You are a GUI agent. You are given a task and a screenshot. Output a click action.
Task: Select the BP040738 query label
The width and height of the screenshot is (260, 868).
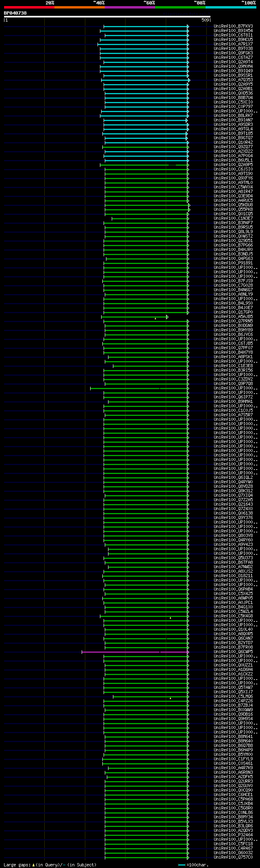pos(15,13)
